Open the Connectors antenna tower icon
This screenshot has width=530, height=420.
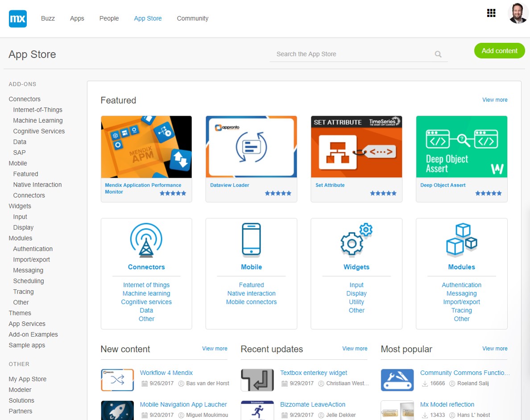pyautogui.click(x=146, y=240)
